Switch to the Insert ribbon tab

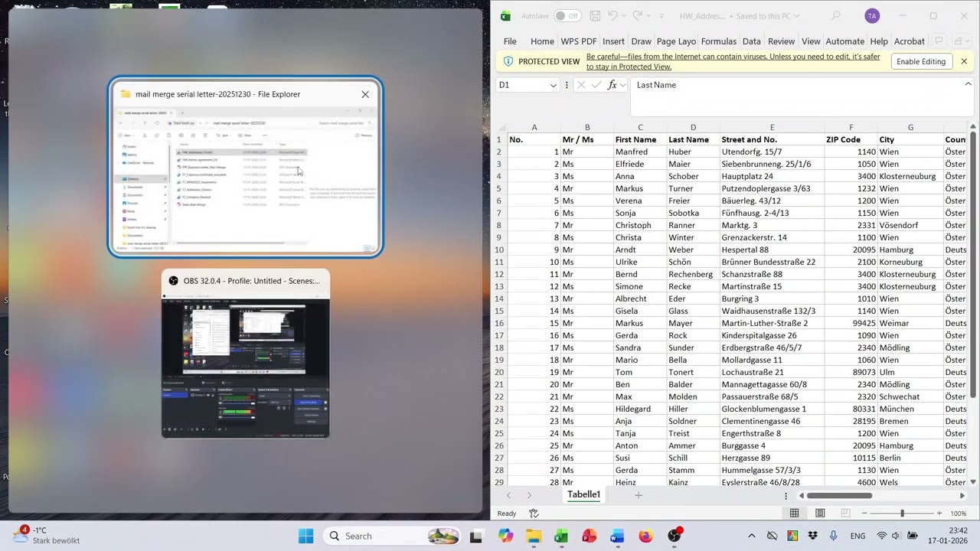[x=613, y=41]
